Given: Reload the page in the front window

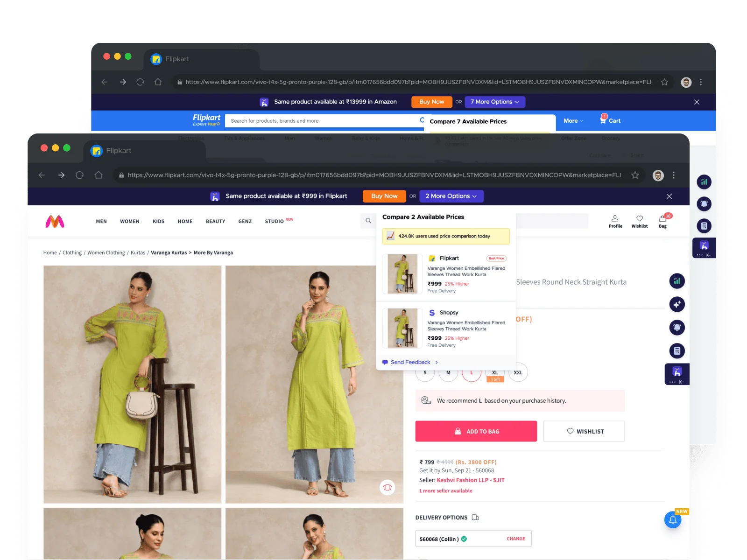Looking at the screenshot, I should pos(80,175).
